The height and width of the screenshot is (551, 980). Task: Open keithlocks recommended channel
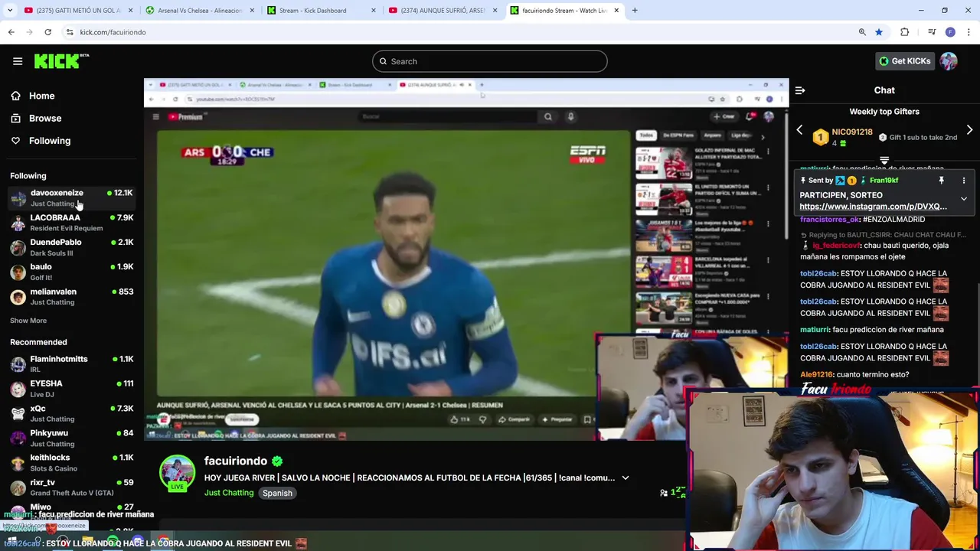click(x=71, y=463)
